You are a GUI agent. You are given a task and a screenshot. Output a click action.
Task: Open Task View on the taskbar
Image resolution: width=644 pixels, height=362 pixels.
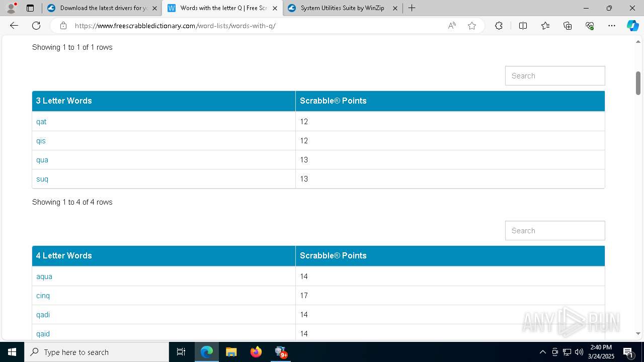pos(181,352)
